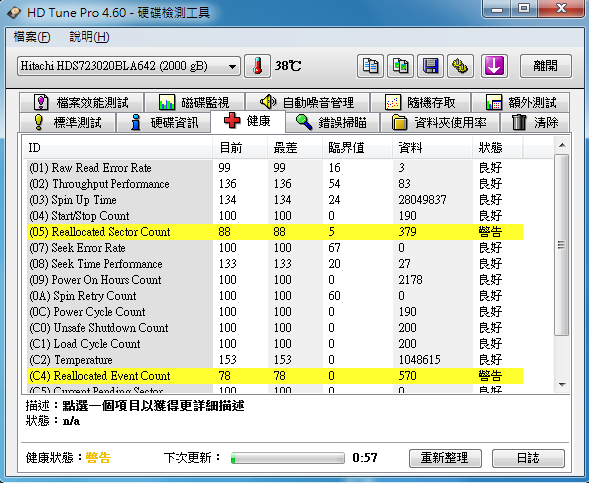This screenshot has width=589, height=483.
Task: Click the copy screenshot icon
Action: [x=400, y=66]
